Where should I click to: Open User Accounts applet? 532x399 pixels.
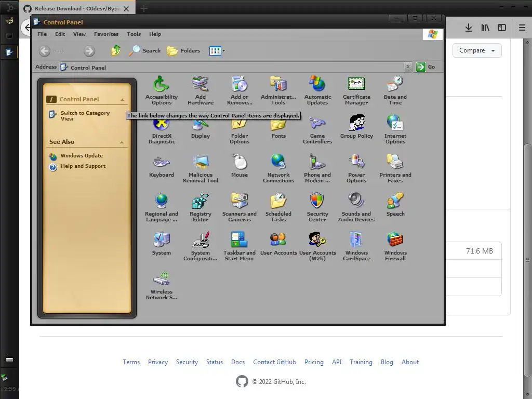(278, 244)
